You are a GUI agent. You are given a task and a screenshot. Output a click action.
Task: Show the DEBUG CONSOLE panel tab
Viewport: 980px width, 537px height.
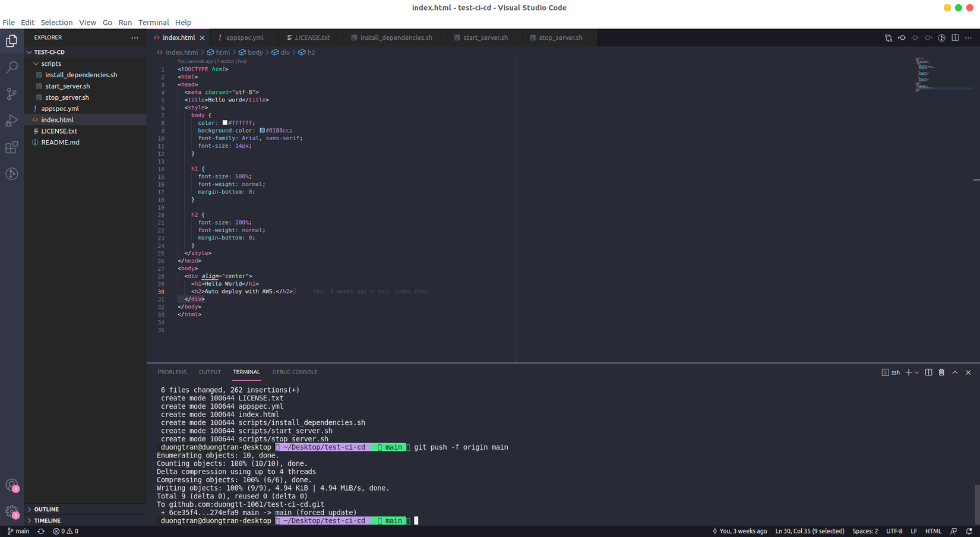(x=295, y=372)
